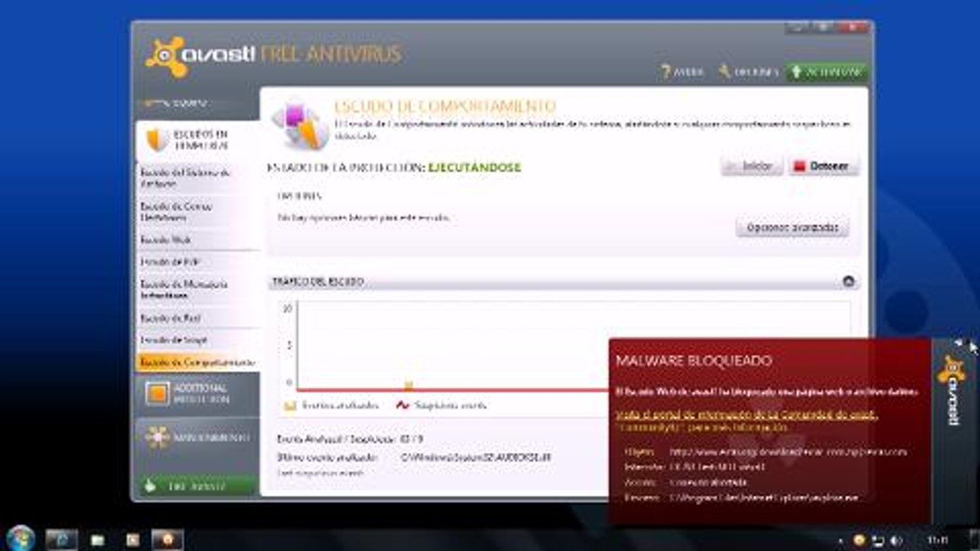980x551 pixels.
Task: Click the green EJECUTÁNDOSE status text
Action: coord(475,168)
